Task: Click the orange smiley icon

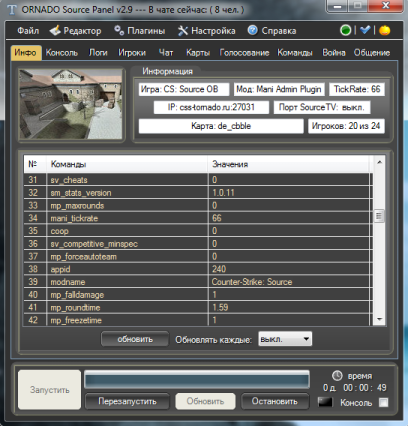Action: [384, 31]
